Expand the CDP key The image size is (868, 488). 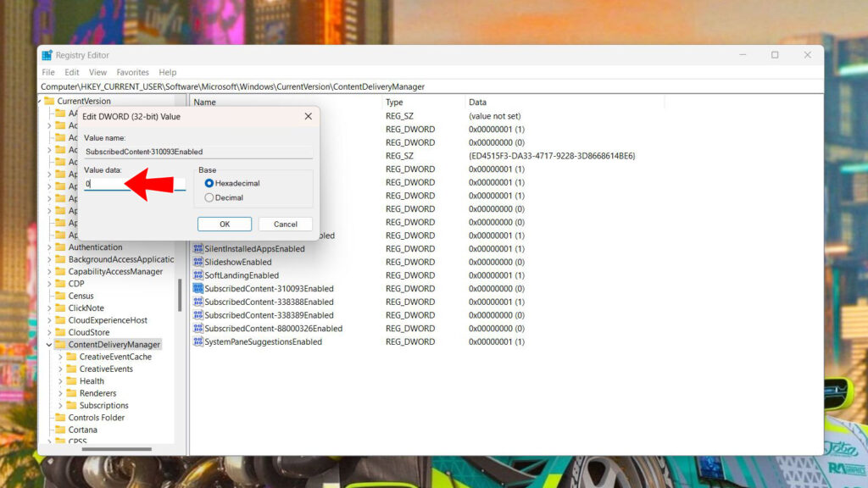point(49,284)
